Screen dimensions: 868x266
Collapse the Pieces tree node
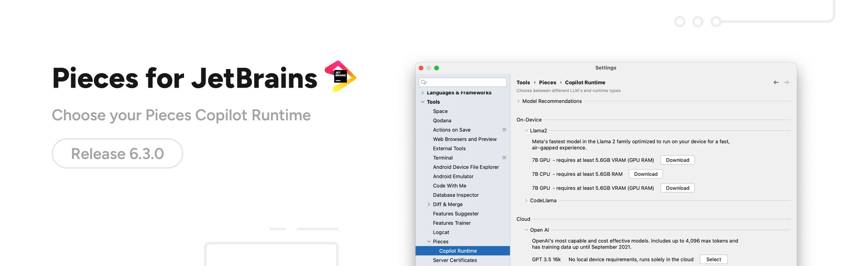429,242
